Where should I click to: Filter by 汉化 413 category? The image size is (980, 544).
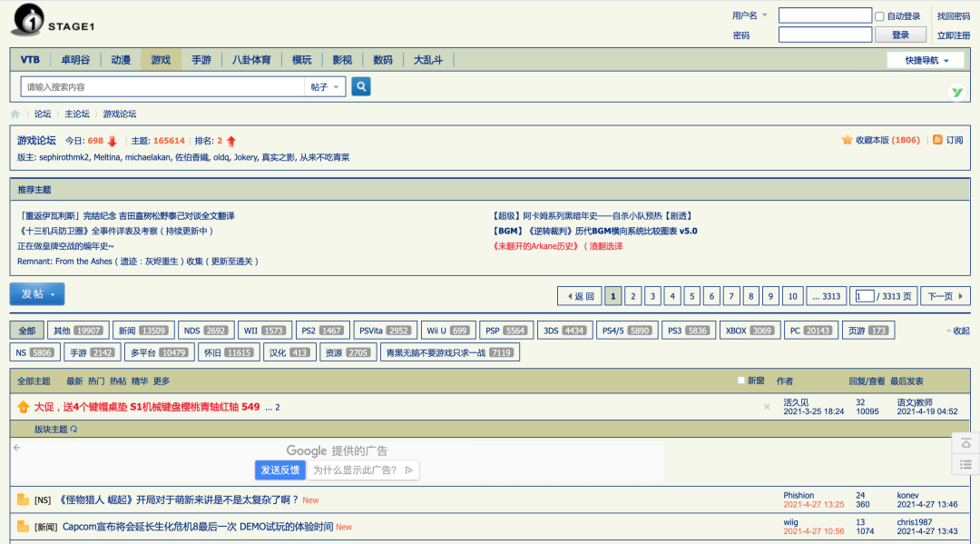click(289, 352)
